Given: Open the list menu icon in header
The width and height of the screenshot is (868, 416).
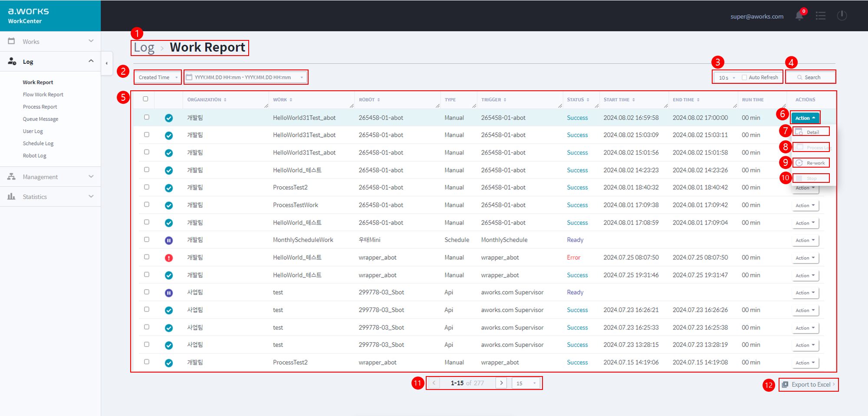Looking at the screenshot, I should [821, 16].
